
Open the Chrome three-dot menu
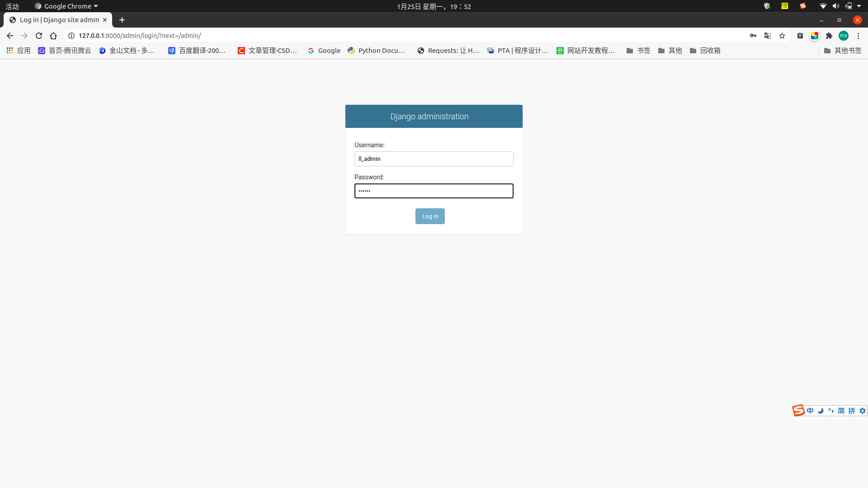[858, 36]
